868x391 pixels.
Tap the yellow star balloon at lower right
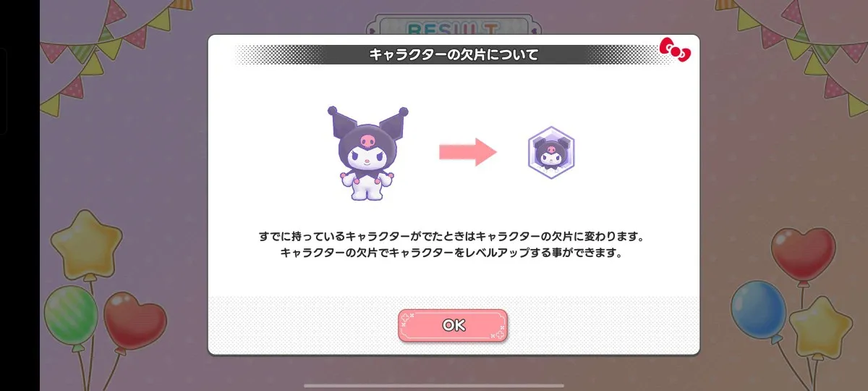[821, 327]
